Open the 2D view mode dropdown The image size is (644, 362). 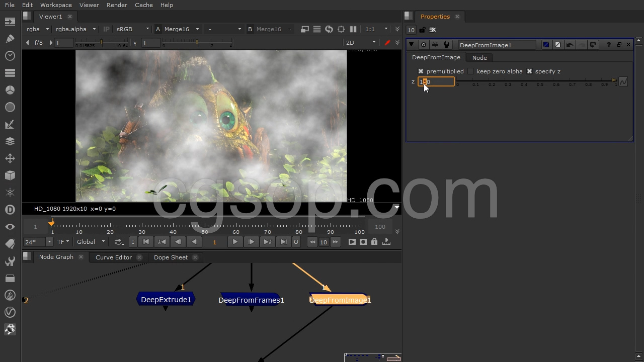360,43
